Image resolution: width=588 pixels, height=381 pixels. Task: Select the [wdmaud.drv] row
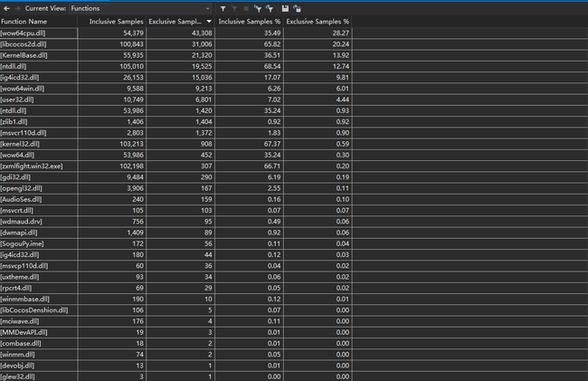coord(175,221)
